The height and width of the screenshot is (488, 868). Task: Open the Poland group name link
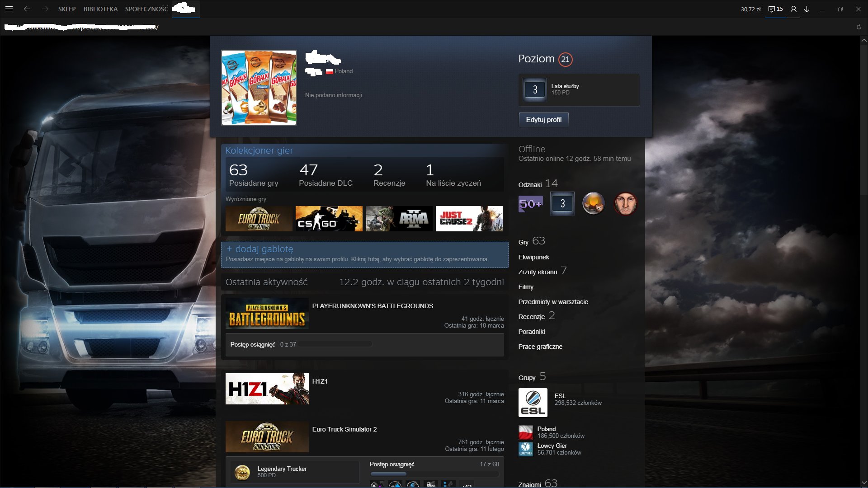[x=547, y=429]
